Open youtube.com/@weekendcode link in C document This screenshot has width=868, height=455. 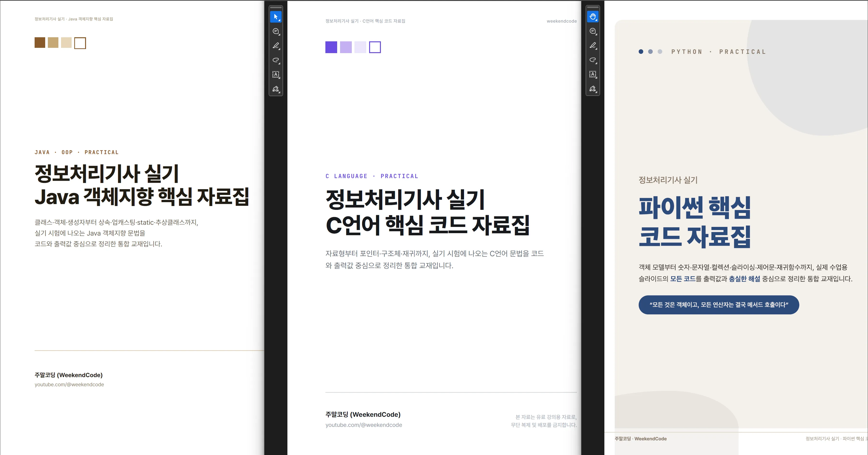click(x=364, y=425)
